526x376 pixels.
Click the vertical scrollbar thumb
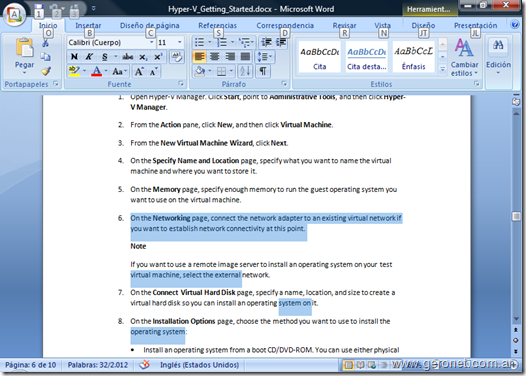coord(516,216)
